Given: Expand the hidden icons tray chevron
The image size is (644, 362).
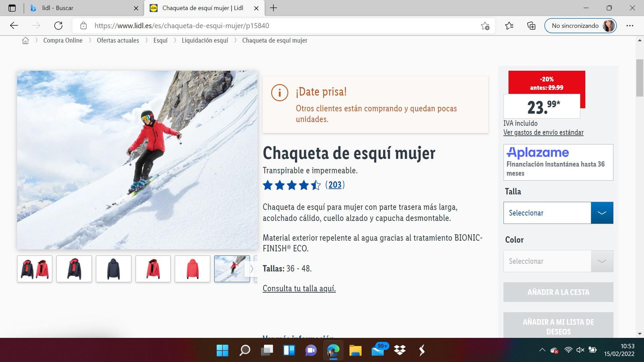Looking at the screenshot, I should click(x=543, y=350).
